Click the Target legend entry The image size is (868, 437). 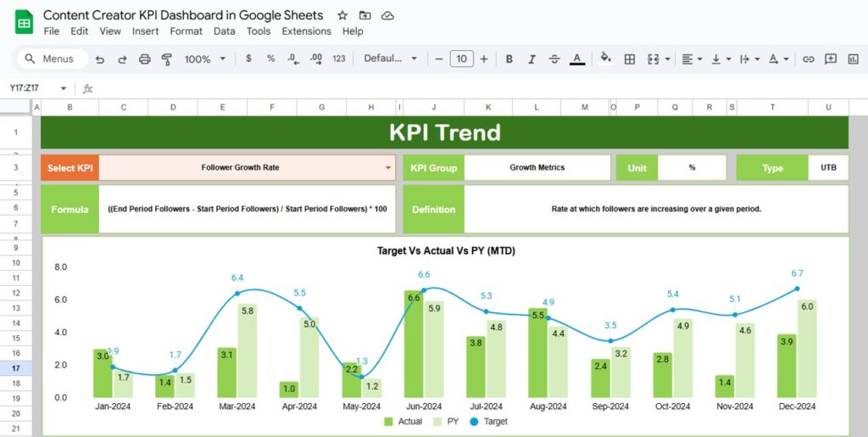click(x=488, y=422)
